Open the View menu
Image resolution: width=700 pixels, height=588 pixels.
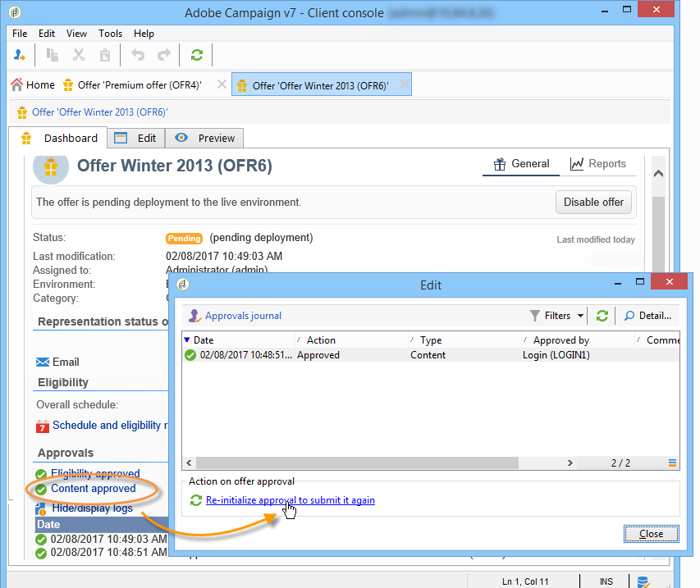coord(76,34)
